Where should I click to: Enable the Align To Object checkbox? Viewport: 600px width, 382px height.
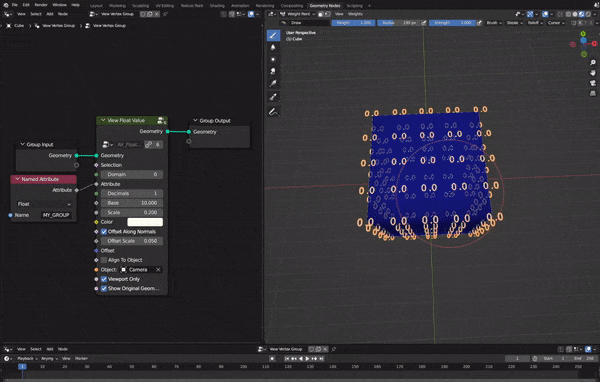(104, 260)
